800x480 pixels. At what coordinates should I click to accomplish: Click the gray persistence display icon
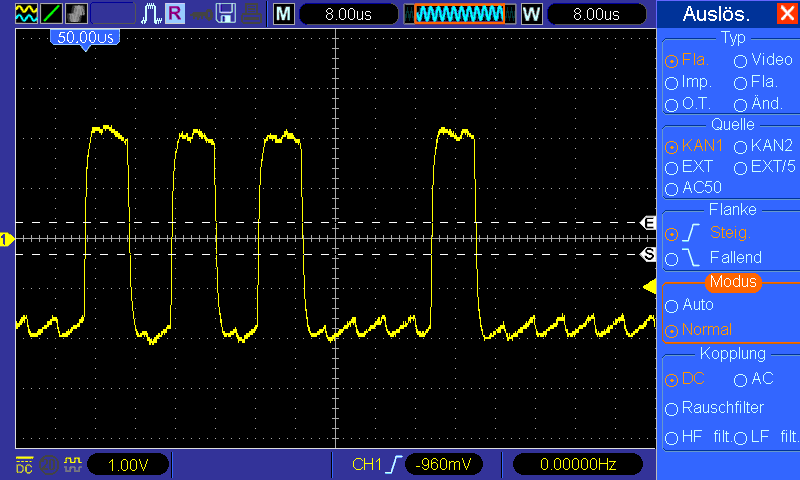(76, 14)
